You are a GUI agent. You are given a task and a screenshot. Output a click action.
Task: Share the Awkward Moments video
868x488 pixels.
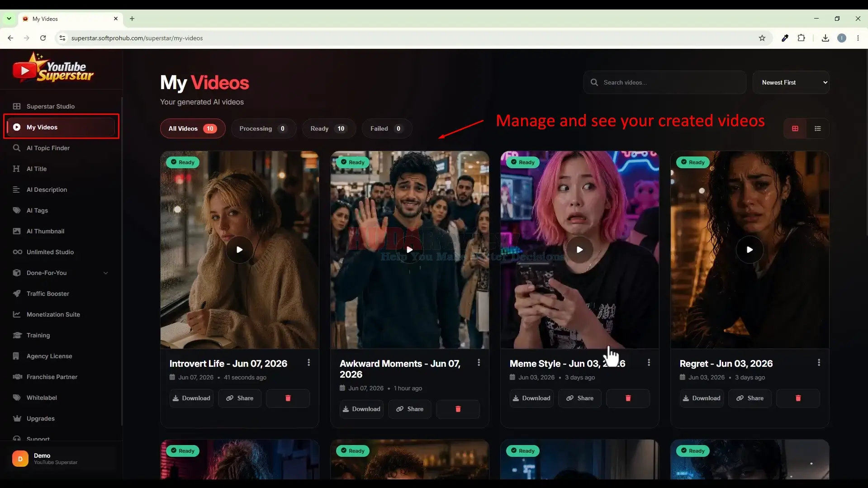click(410, 409)
